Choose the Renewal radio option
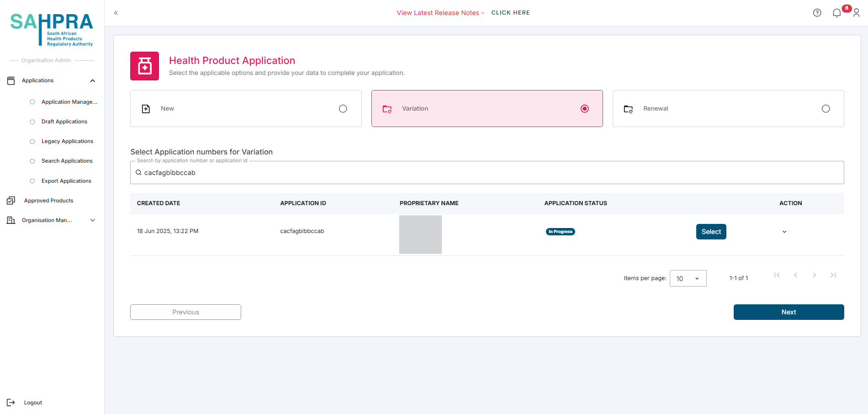868x414 pixels. coord(826,109)
